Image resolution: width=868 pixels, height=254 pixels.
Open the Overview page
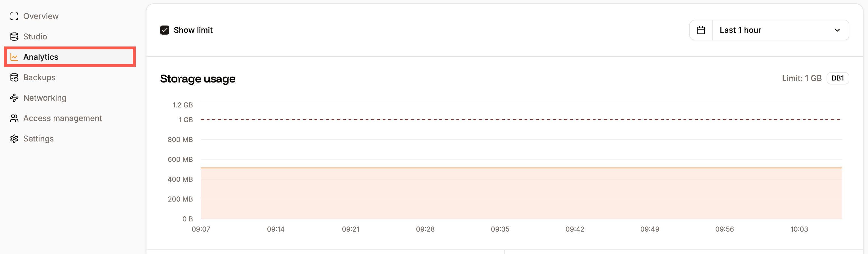click(40, 16)
